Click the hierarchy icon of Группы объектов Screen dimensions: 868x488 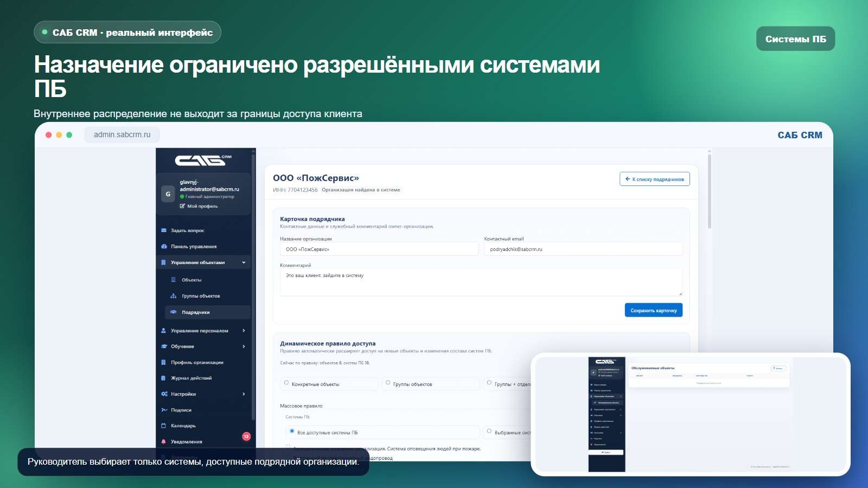(174, 296)
